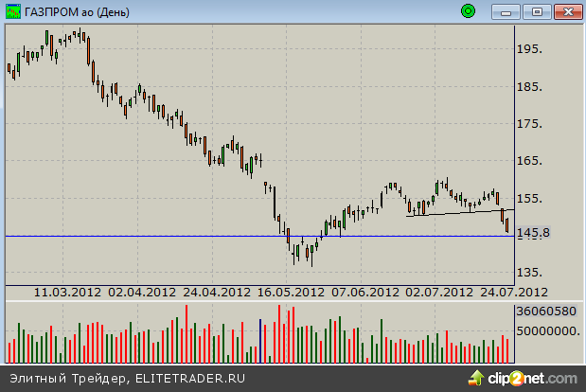Image resolution: width=586 pixels, height=392 pixels.
Task: Click the green circular indicator icon
Action: (467, 11)
